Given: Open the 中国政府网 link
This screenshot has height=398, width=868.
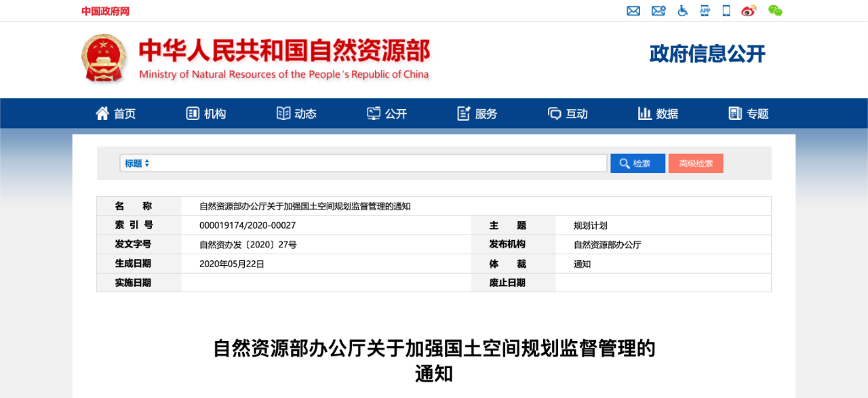Looking at the screenshot, I should [105, 11].
